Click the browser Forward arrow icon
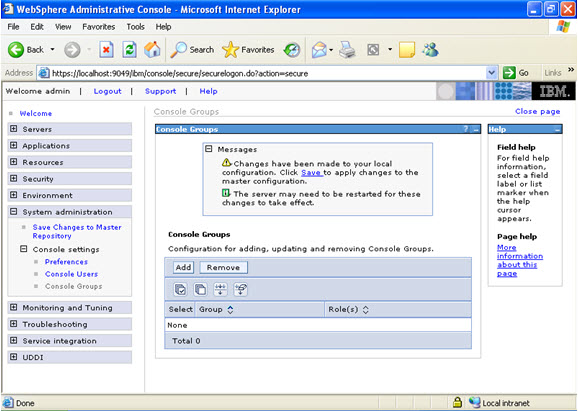The width and height of the screenshot is (578, 411). [x=72, y=50]
